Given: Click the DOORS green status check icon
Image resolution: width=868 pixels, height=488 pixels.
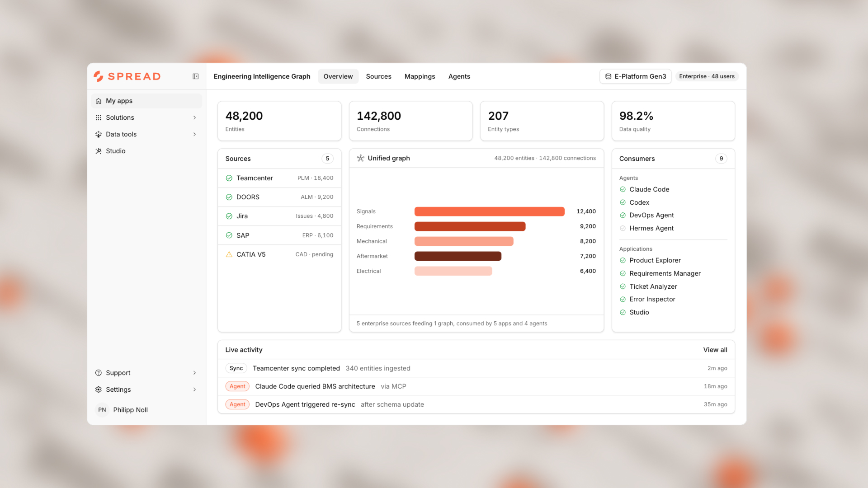Looking at the screenshot, I should [229, 197].
